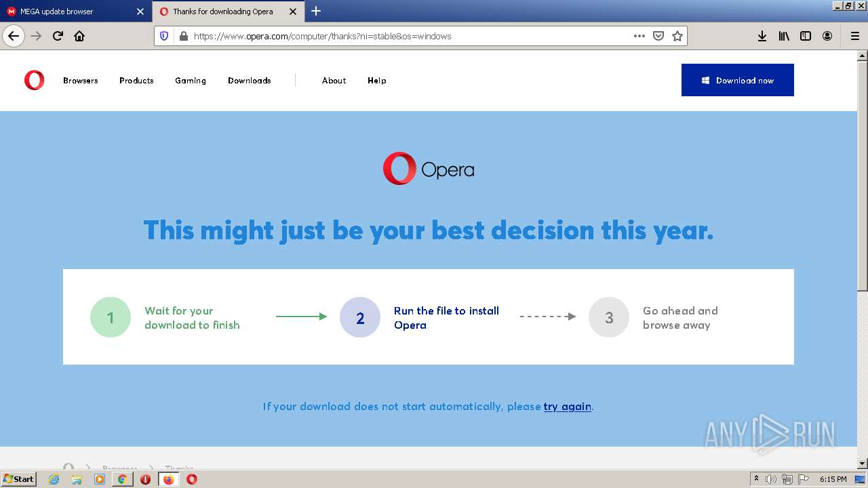Reload the current page
The width and height of the screenshot is (868, 488).
click(58, 36)
